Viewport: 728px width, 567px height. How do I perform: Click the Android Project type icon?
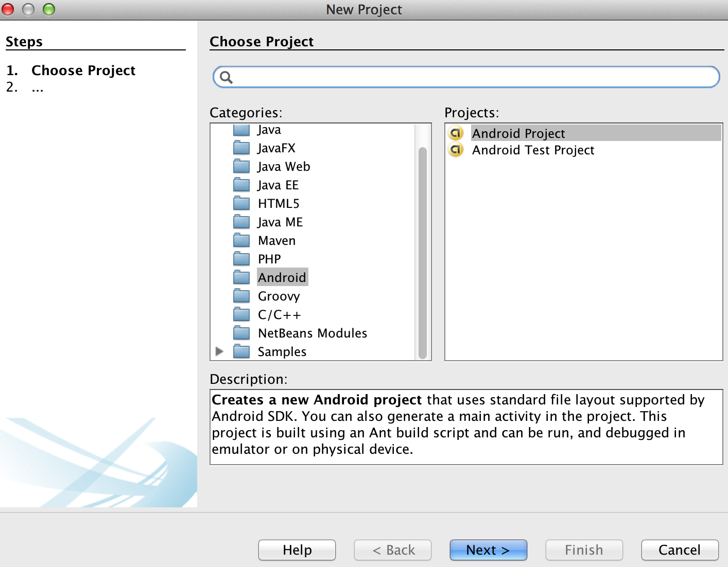(x=456, y=134)
